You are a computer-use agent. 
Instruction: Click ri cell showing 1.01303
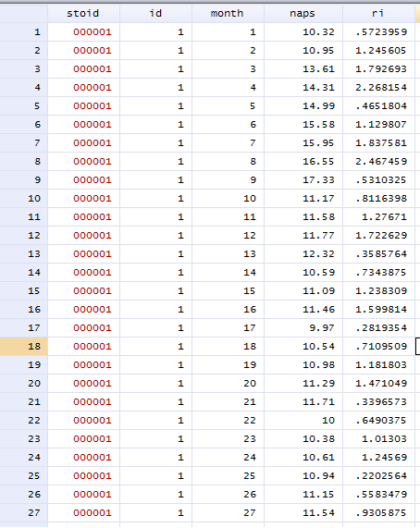pos(378,438)
